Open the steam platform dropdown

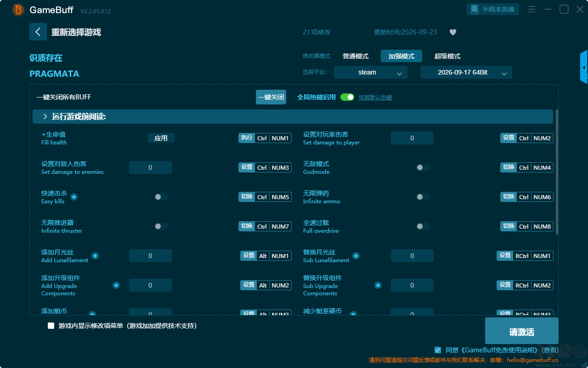click(x=371, y=72)
